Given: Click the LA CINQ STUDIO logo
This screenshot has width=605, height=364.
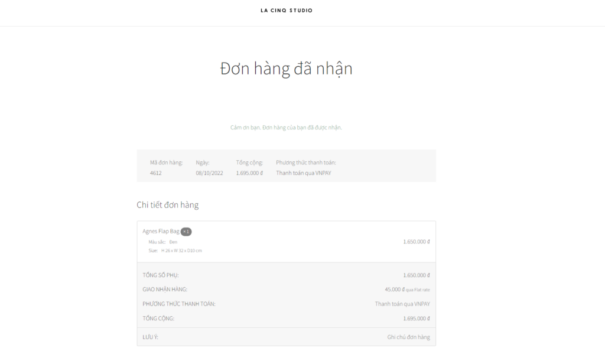Looking at the screenshot, I should click(287, 11).
